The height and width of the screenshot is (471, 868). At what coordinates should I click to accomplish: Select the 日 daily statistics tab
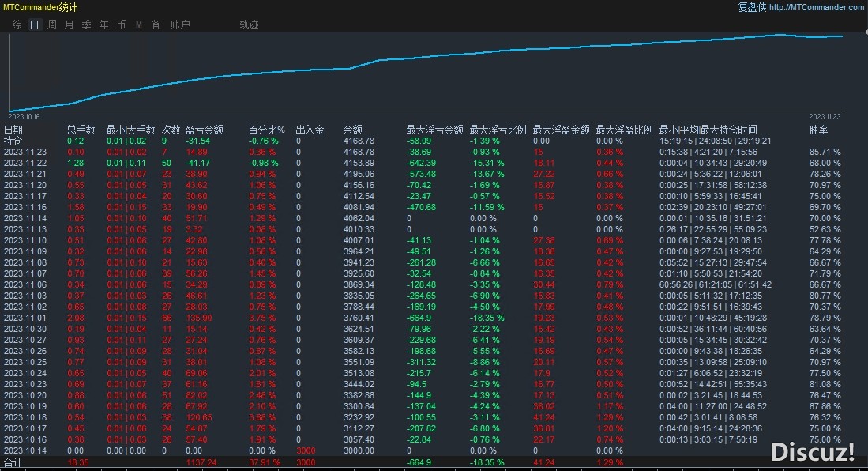tap(34, 24)
